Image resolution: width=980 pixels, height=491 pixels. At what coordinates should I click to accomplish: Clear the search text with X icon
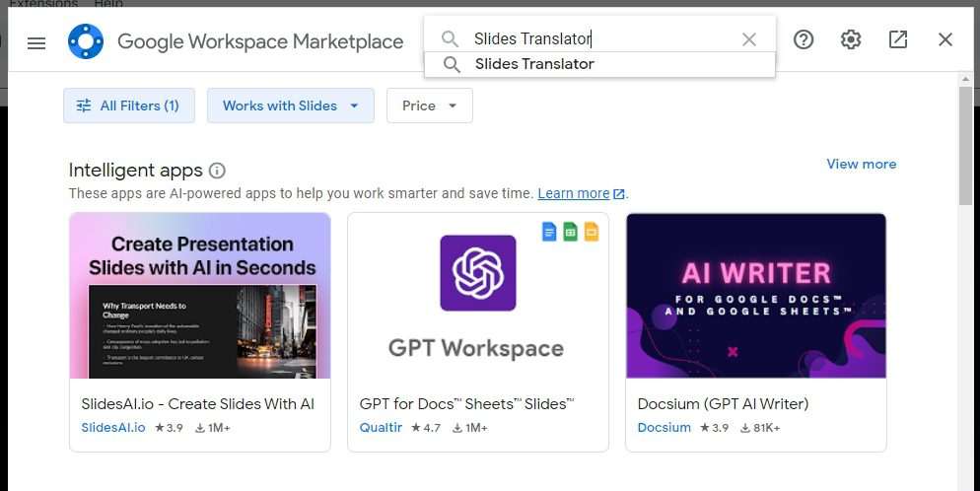(x=748, y=39)
